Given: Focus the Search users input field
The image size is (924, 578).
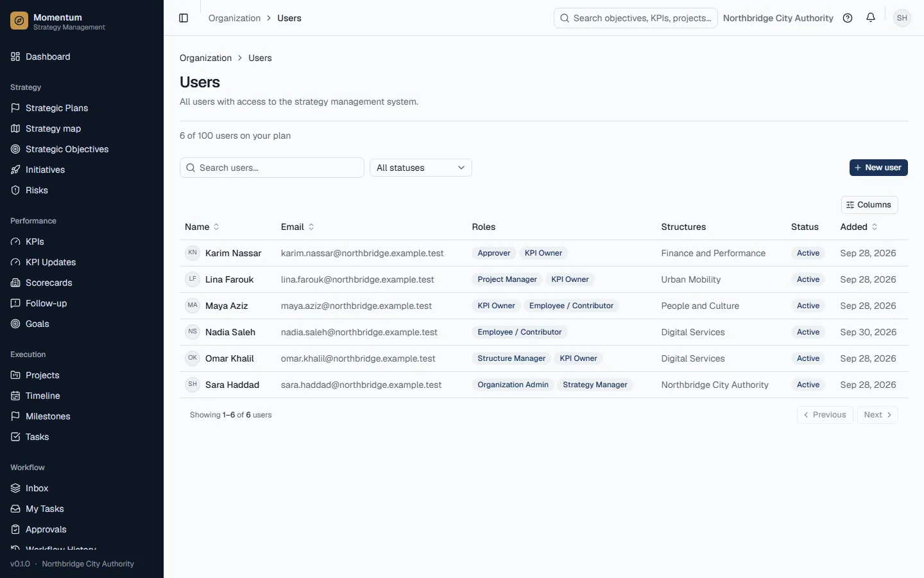Looking at the screenshot, I should click(x=272, y=168).
